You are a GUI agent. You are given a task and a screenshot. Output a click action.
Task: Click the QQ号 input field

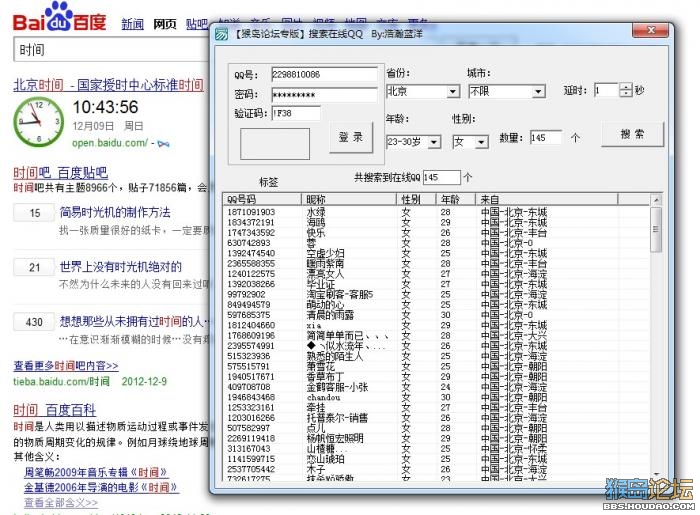coord(325,75)
